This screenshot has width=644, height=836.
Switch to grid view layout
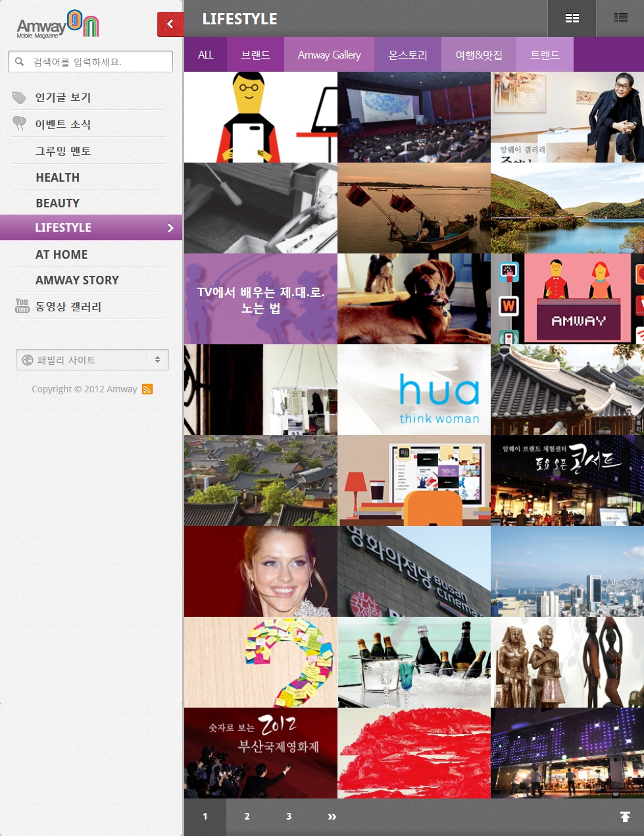click(x=572, y=18)
